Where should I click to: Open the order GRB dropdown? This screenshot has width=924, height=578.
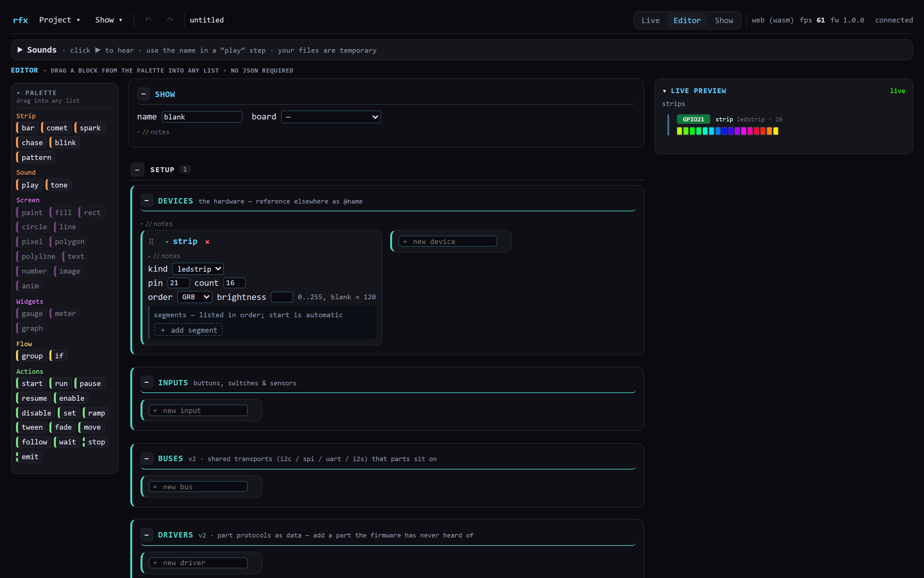point(194,297)
